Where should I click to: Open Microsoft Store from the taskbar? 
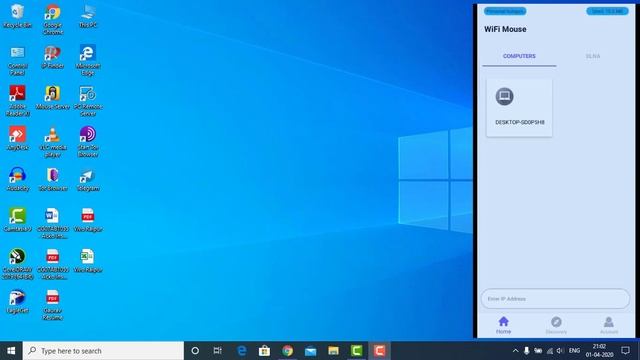point(264,351)
